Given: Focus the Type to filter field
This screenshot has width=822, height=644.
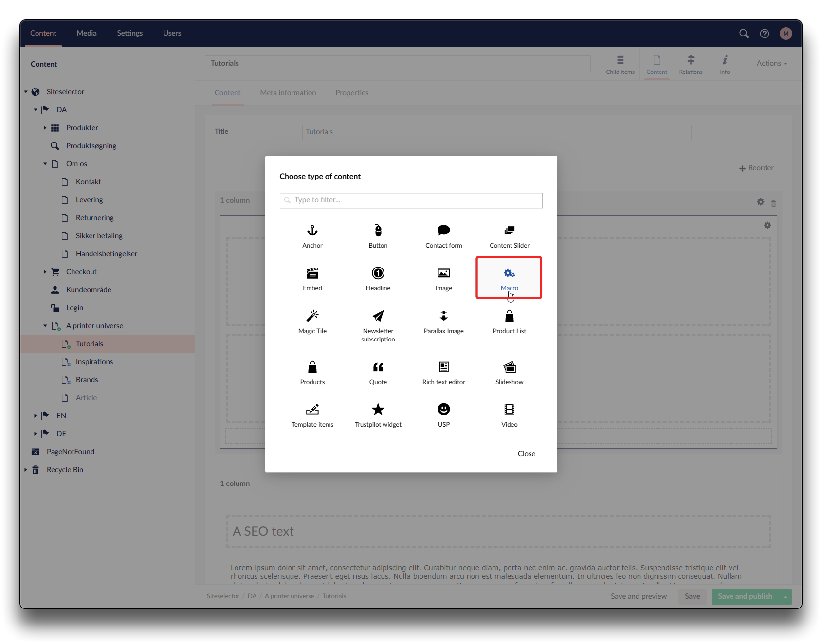Looking at the screenshot, I should (x=411, y=200).
